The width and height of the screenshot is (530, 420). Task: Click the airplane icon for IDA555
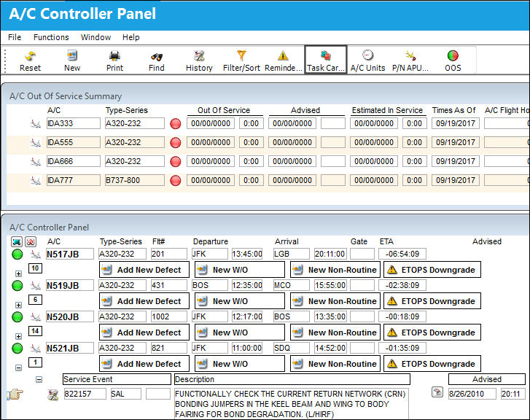click(36, 142)
